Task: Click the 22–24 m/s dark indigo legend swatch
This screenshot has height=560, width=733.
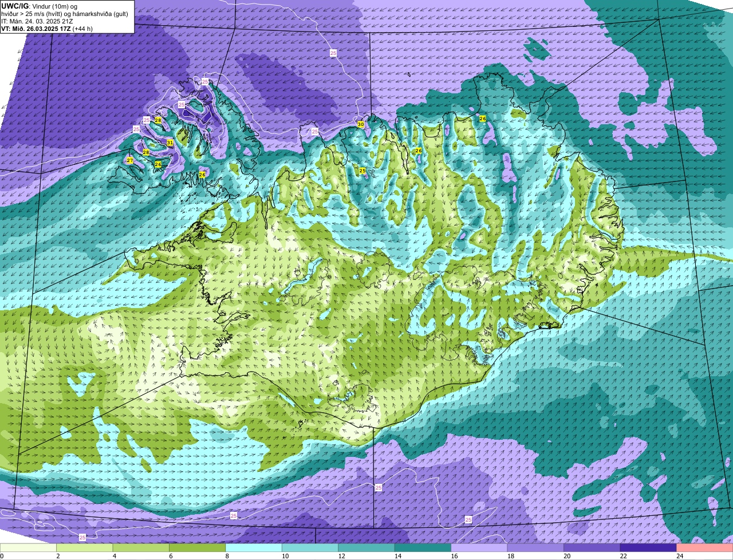Action: tap(649, 547)
